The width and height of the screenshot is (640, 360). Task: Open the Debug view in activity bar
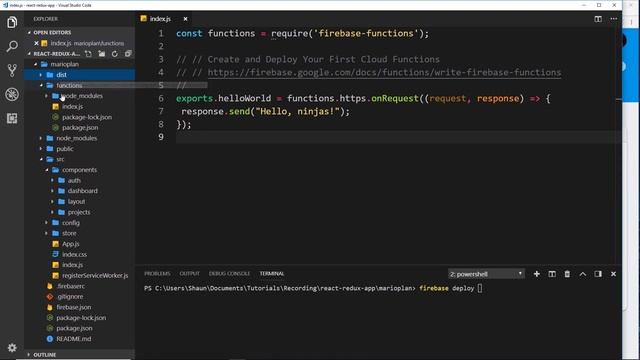(12, 94)
